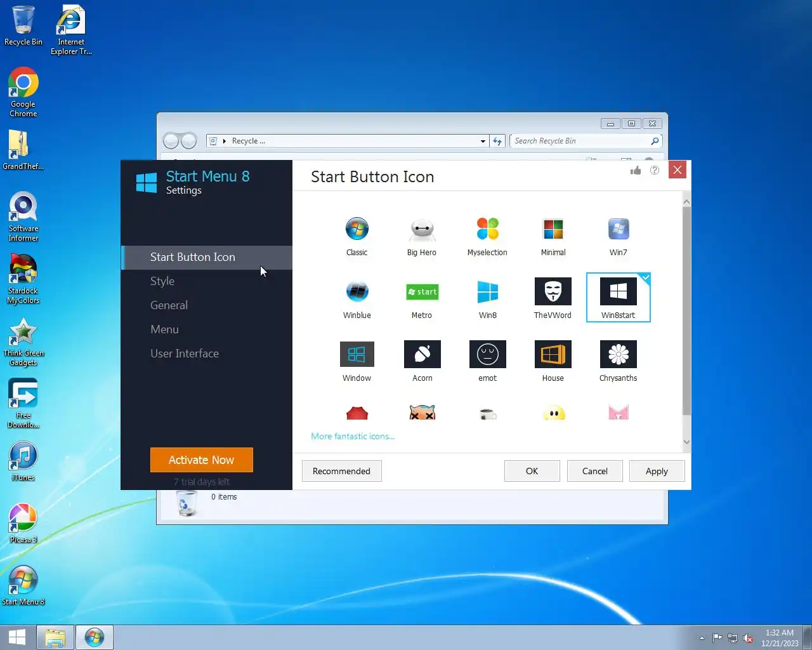Viewport: 812px width, 650px height.
Task: Refresh the Recycle Bin window address bar
Action: [x=497, y=141]
